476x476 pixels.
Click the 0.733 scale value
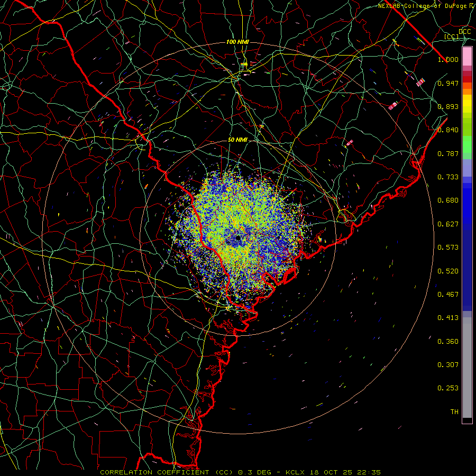pos(448,177)
